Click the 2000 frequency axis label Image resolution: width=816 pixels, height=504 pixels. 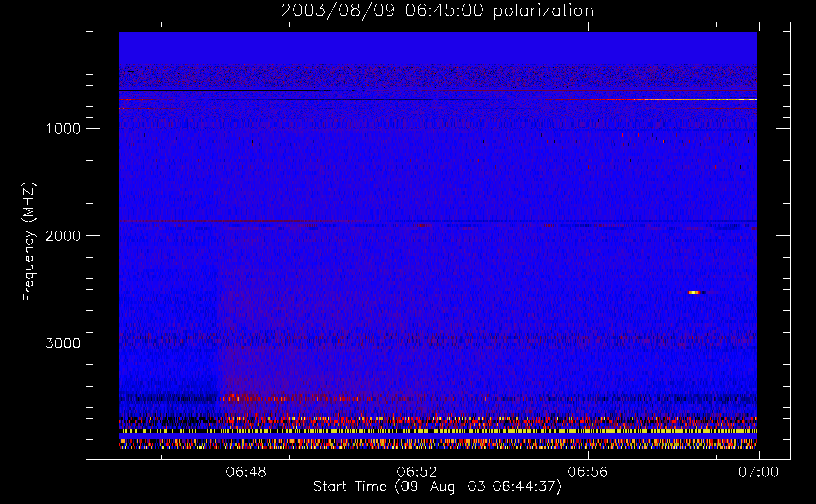pos(63,236)
